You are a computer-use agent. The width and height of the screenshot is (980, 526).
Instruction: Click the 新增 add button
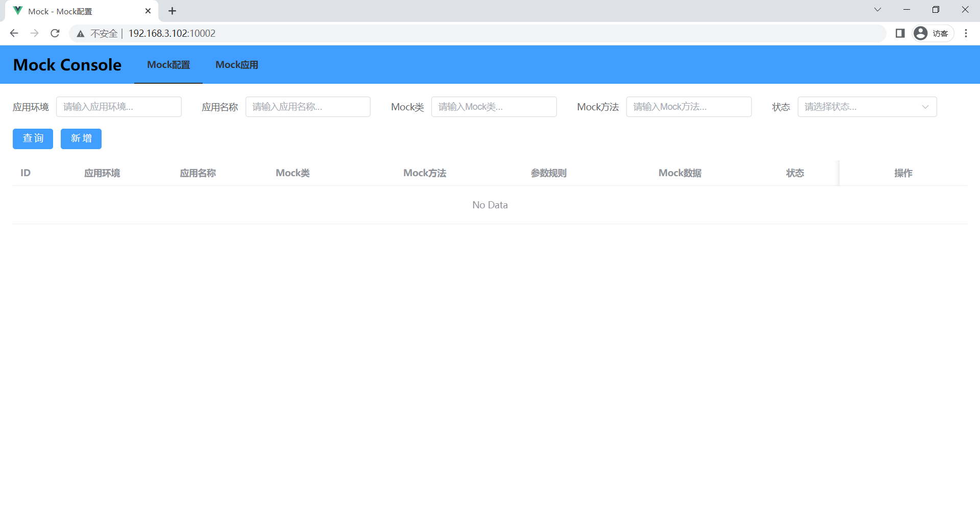click(81, 138)
